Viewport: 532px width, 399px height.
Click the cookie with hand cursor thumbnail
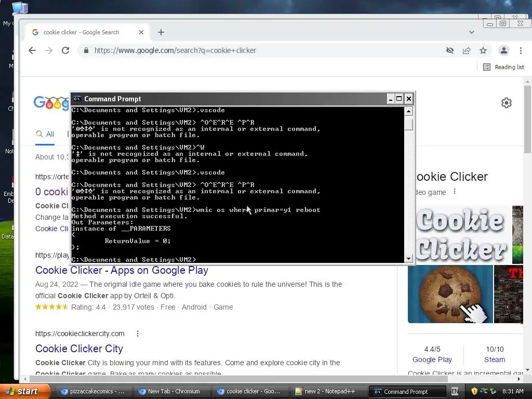[450, 294]
